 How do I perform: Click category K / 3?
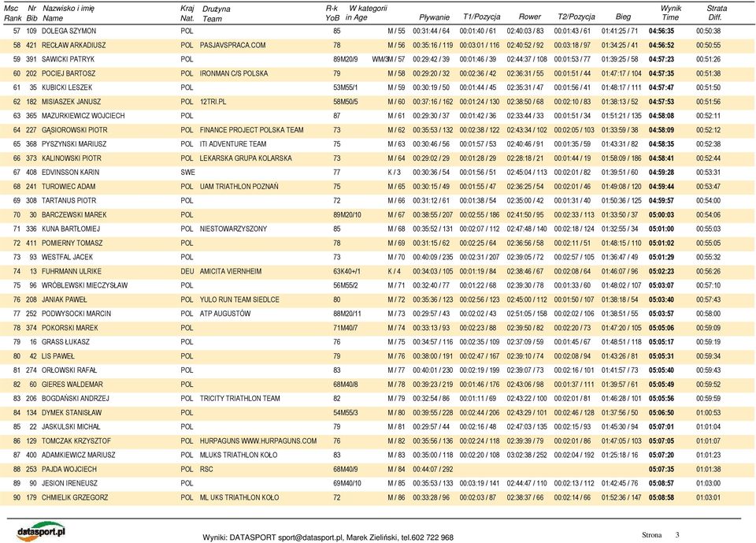tap(394, 172)
